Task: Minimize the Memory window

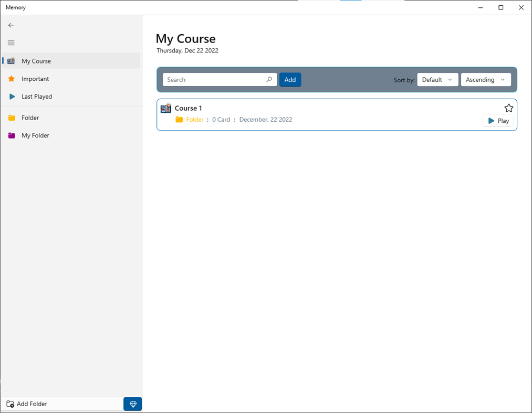Action: tap(481, 7)
